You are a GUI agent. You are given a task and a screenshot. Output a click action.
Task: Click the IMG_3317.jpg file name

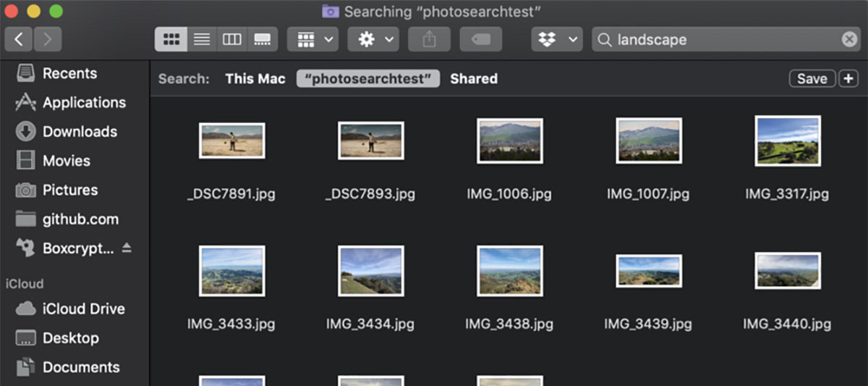(x=787, y=194)
